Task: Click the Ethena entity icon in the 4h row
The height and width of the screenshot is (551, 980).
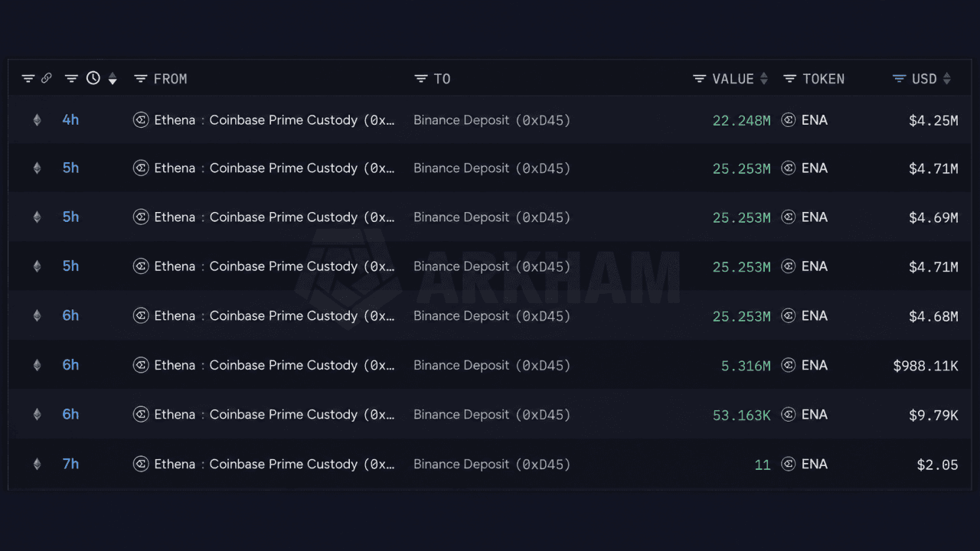Action: (141, 120)
